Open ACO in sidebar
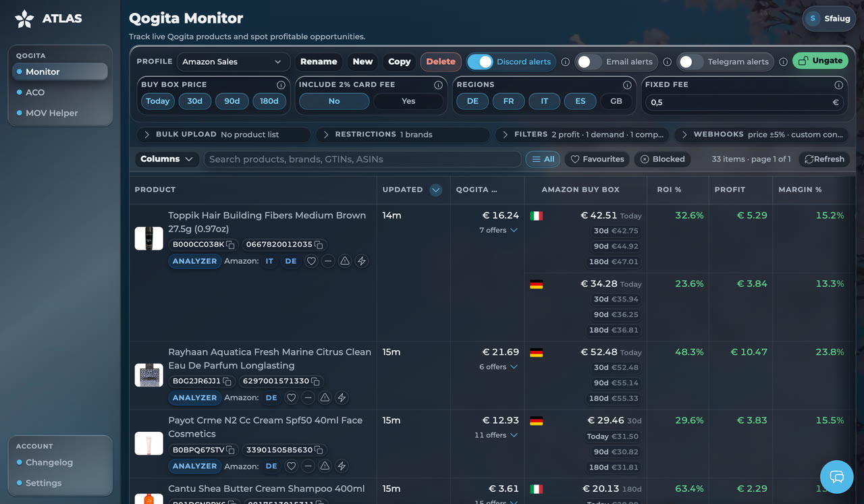Viewport: 864px width, 504px height. pyautogui.click(x=60, y=92)
